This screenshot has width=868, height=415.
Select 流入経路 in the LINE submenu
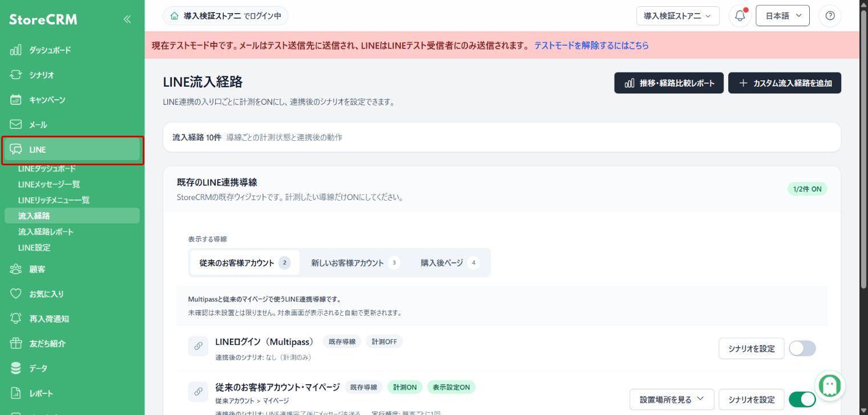[x=72, y=215]
